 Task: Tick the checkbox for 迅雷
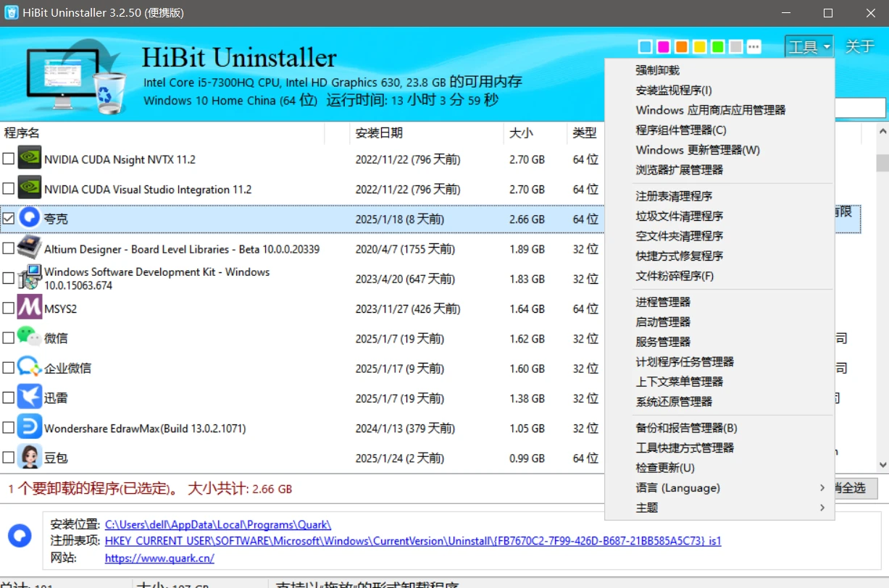[9, 398]
